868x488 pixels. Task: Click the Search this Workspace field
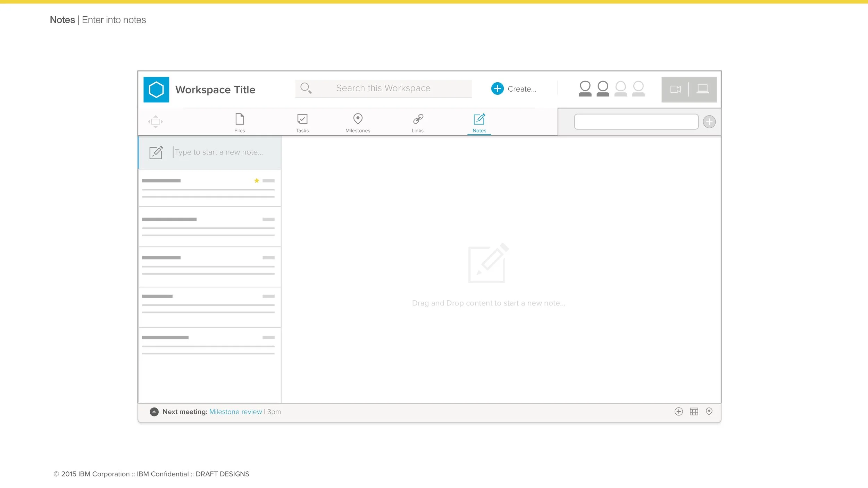coord(383,89)
